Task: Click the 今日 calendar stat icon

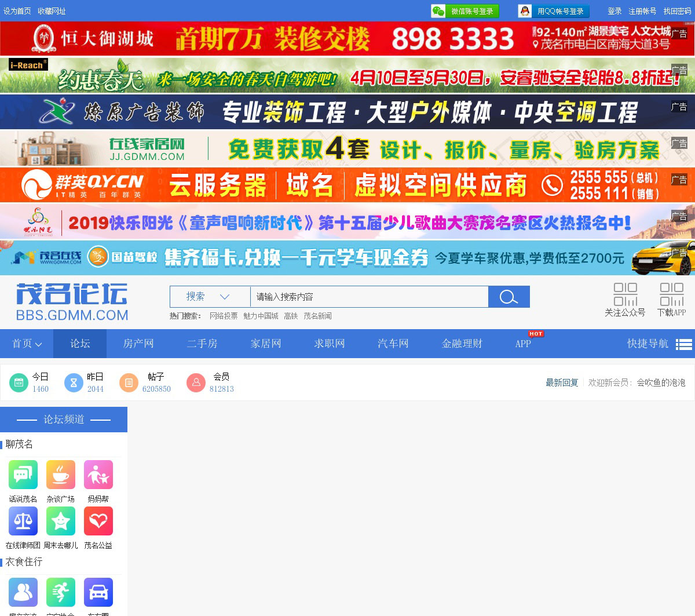Action: [x=19, y=382]
